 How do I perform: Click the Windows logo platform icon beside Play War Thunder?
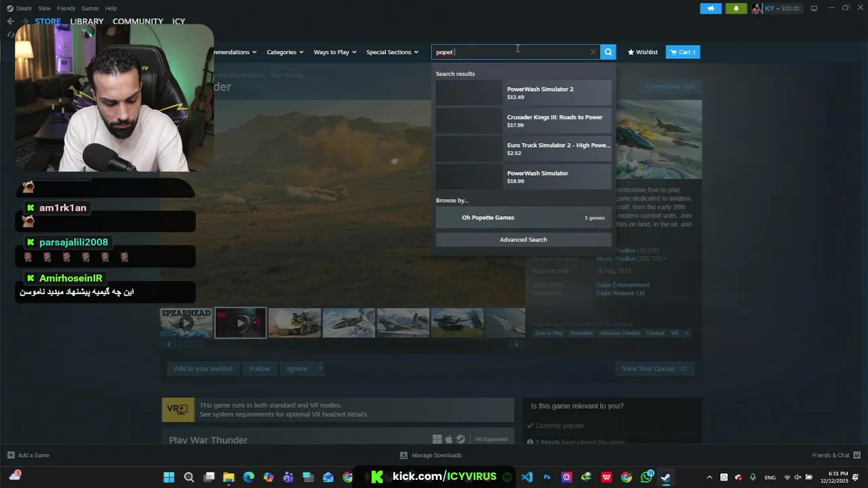[437, 439]
